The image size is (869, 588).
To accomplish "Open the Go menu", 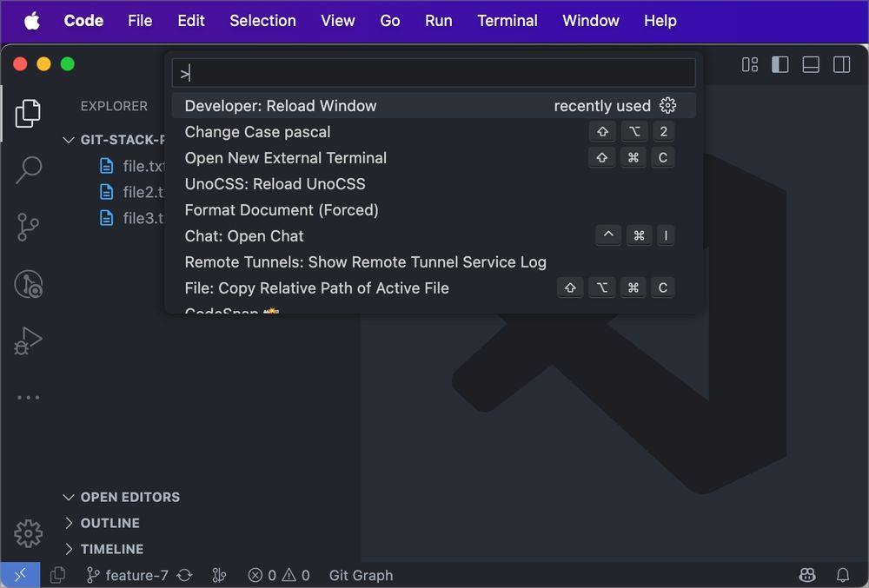I will (389, 21).
